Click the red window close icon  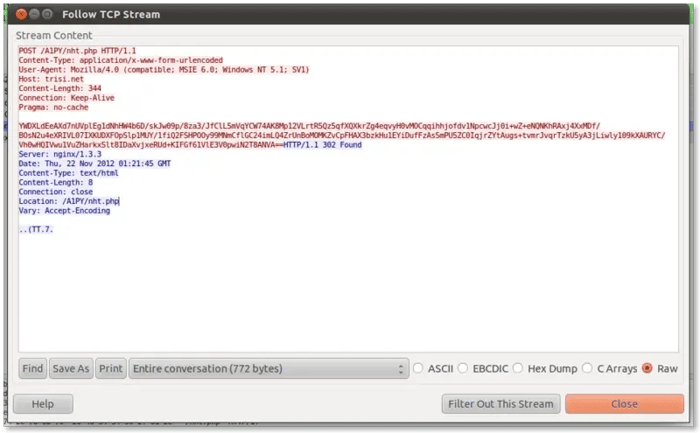click(19, 14)
